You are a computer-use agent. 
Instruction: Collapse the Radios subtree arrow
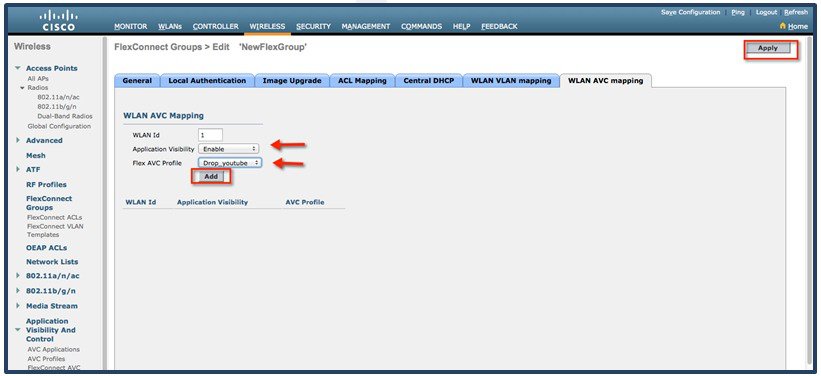click(23, 87)
